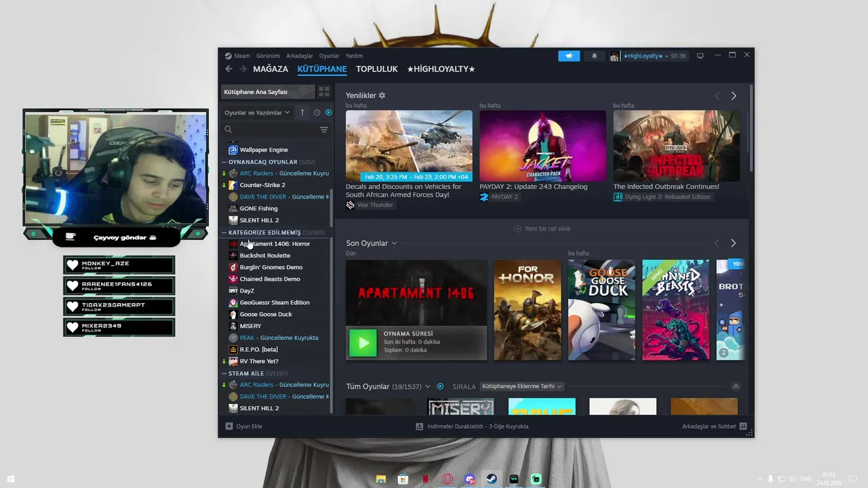
Task: Open Chained Beasts demo cover
Action: (675, 310)
